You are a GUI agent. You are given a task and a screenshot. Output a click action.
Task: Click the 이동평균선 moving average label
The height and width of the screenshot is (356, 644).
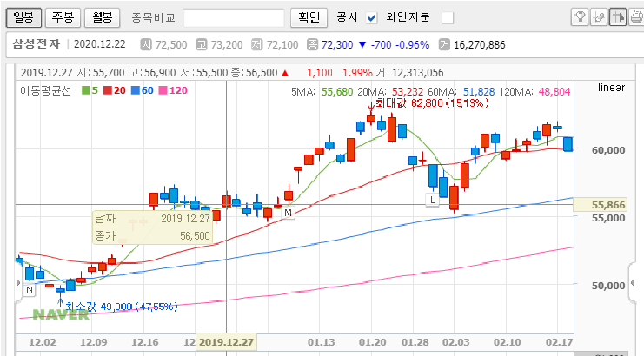coord(45,90)
